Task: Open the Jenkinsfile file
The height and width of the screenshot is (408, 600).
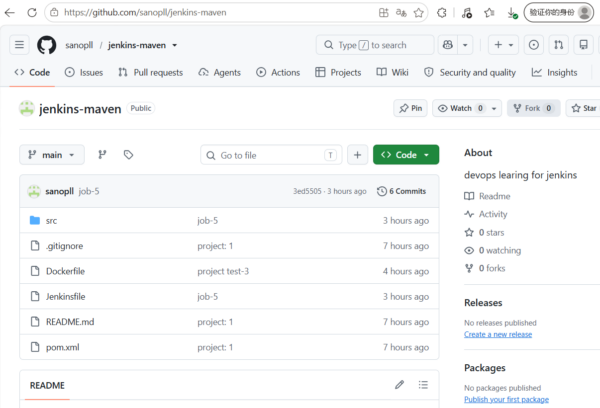Action: coord(65,296)
